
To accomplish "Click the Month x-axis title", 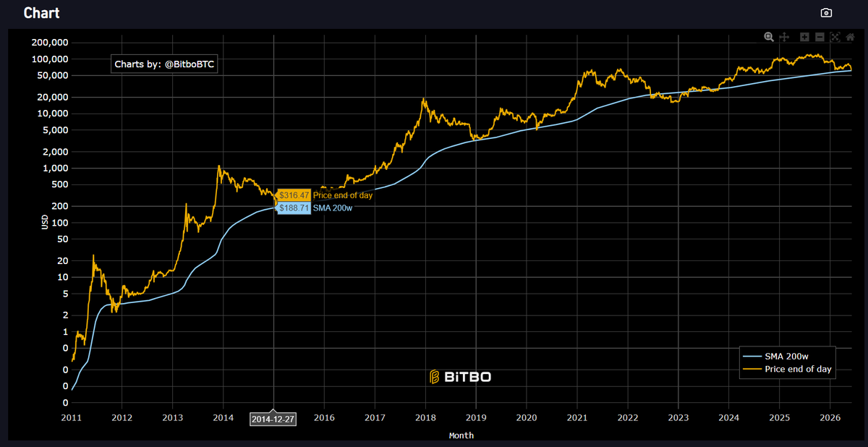I will (x=461, y=435).
